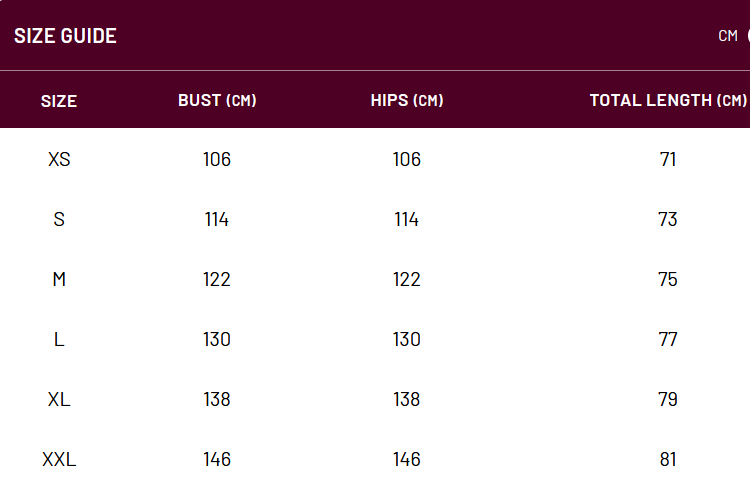The width and height of the screenshot is (750, 477).
Task: Select the SIZE column header
Action: coord(59,101)
